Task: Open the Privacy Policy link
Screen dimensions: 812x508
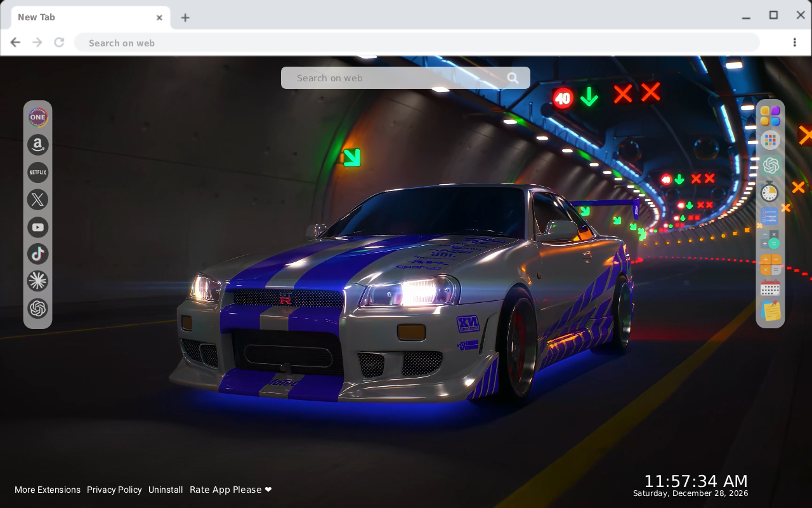Action: 114,490
